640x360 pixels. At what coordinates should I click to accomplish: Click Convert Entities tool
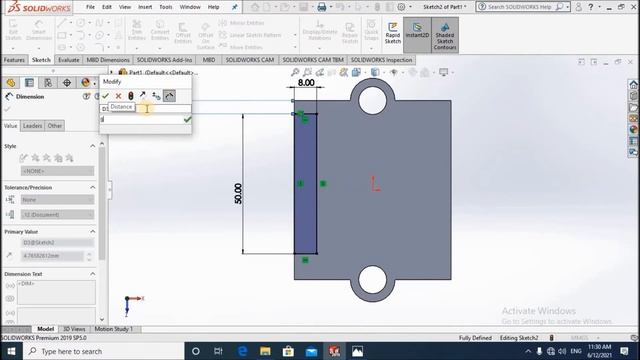pyautogui.click(x=160, y=31)
